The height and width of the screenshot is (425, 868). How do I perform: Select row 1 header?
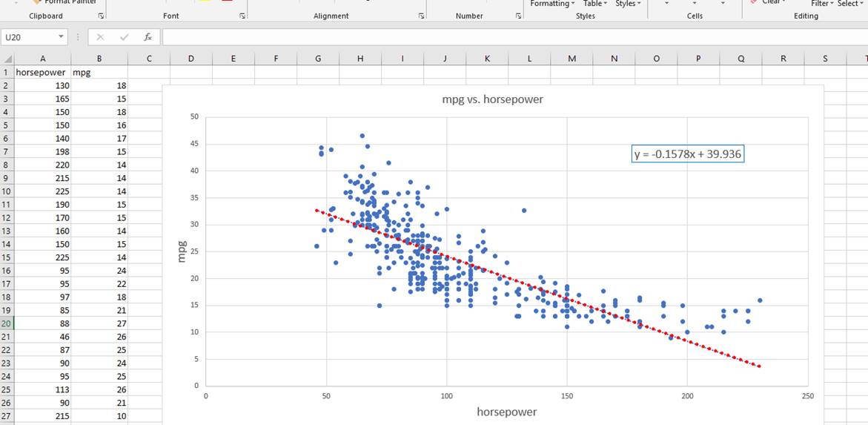click(7, 72)
